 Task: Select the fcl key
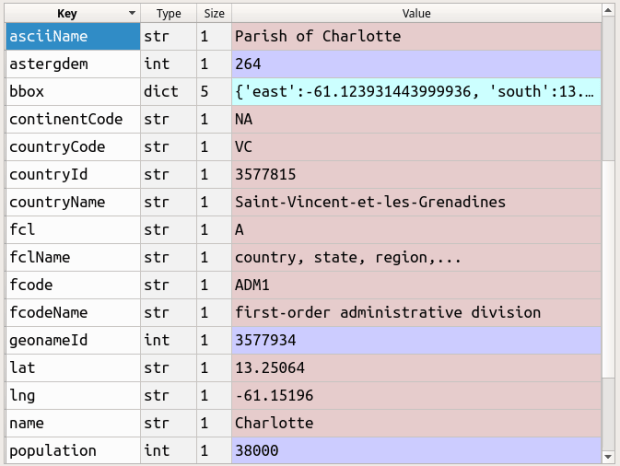pos(73,230)
